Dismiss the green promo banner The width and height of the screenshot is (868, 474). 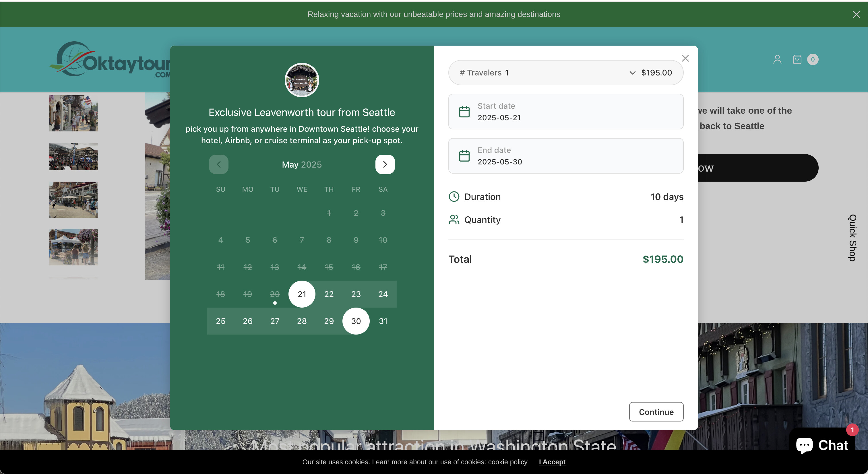(x=856, y=14)
